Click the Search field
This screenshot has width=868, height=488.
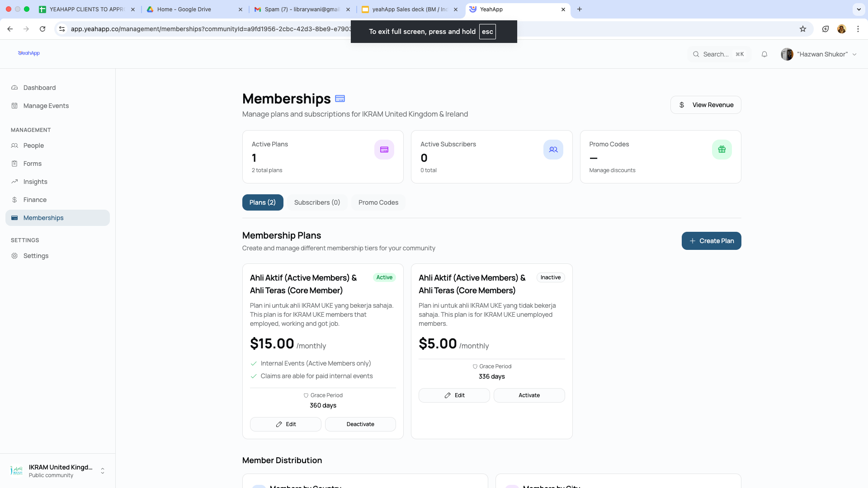click(x=718, y=54)
